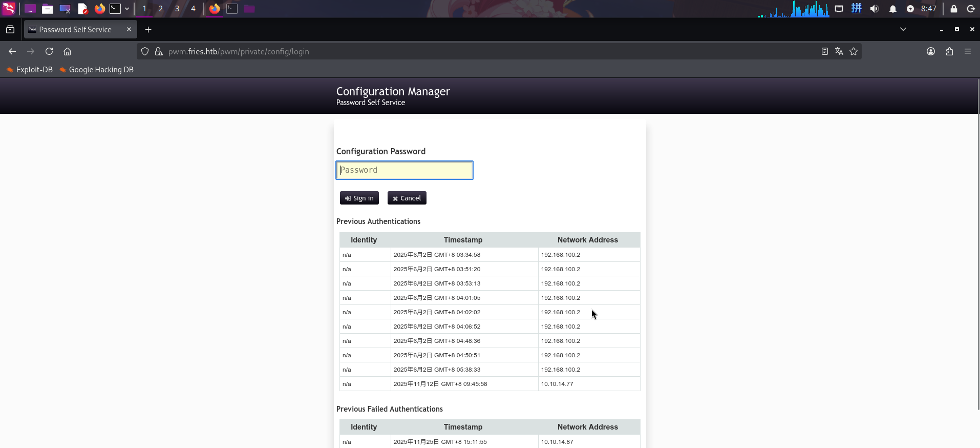Reload the current page
Screen dimensions: 980x448
pyautogui.click(x=49, y=51)
